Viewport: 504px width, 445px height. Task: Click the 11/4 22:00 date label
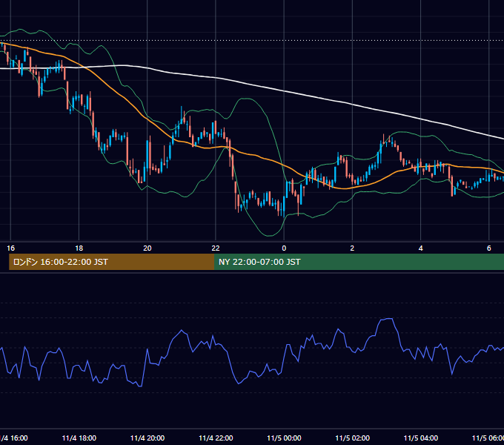(216, 438)
